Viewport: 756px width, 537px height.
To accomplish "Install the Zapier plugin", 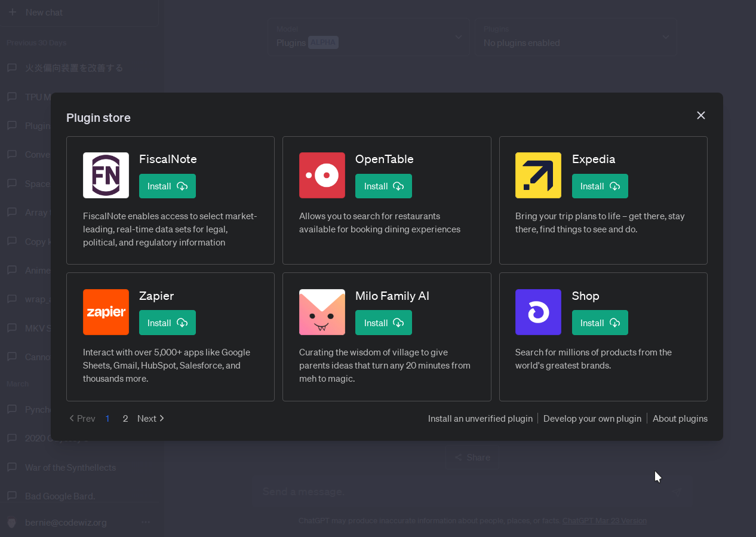I will (167, 323).
